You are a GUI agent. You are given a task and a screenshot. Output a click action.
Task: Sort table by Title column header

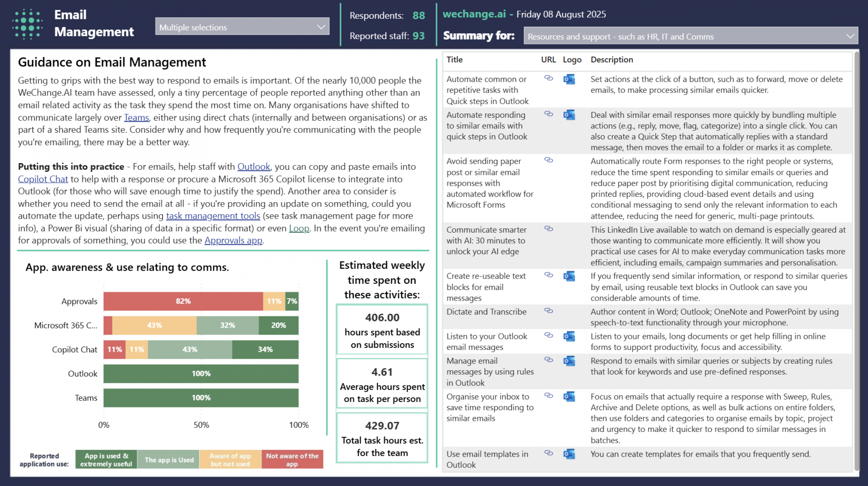[454, 60]
